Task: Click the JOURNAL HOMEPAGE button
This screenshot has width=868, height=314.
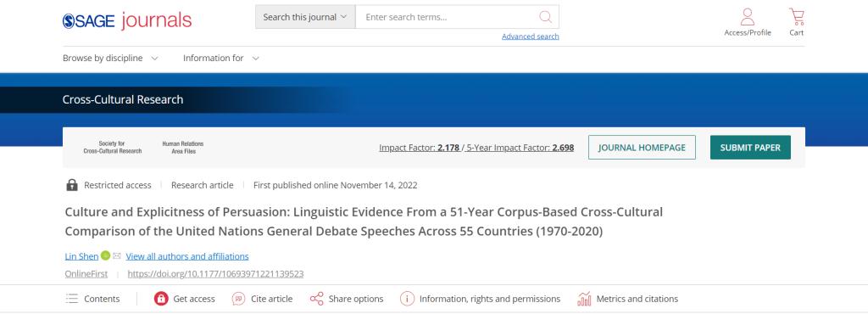Action: 642,148
